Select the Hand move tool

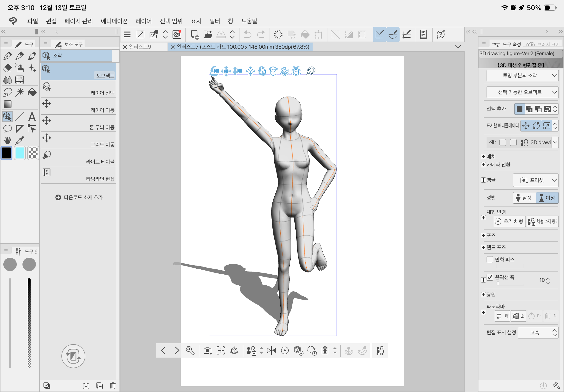click(8, 141)
